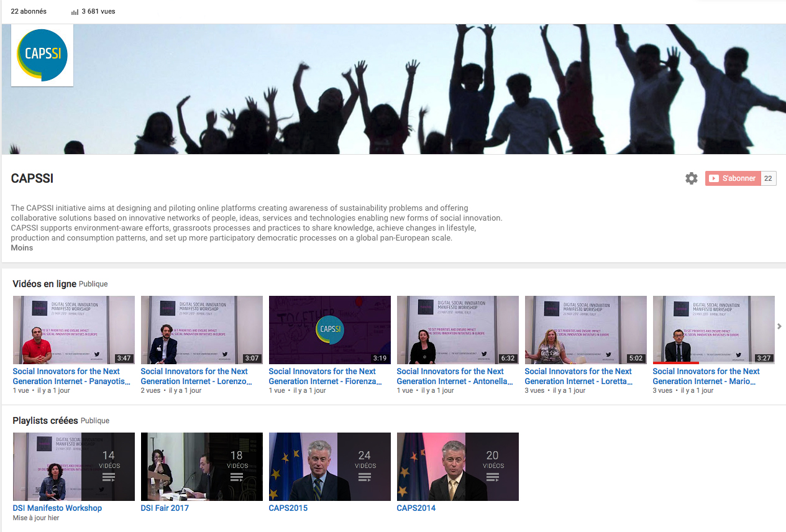
Task: Open channel settings gear icon
Action: click(x=691, y=178)
